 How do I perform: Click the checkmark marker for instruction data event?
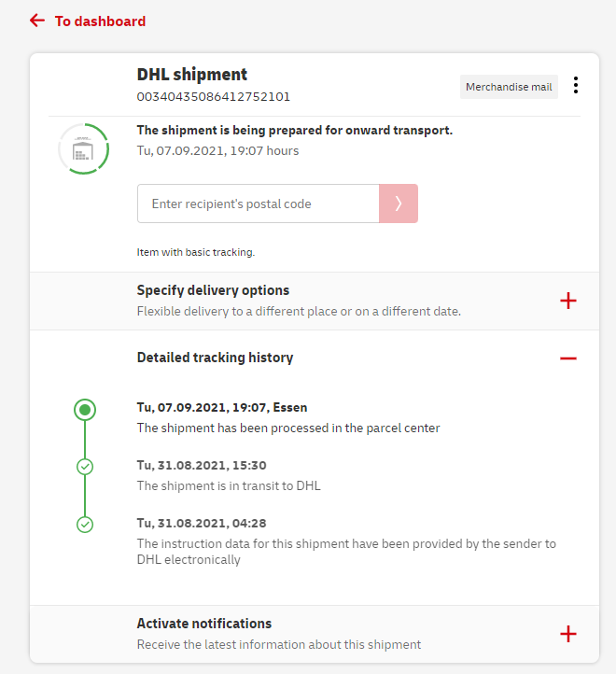(x=85, y=524)
